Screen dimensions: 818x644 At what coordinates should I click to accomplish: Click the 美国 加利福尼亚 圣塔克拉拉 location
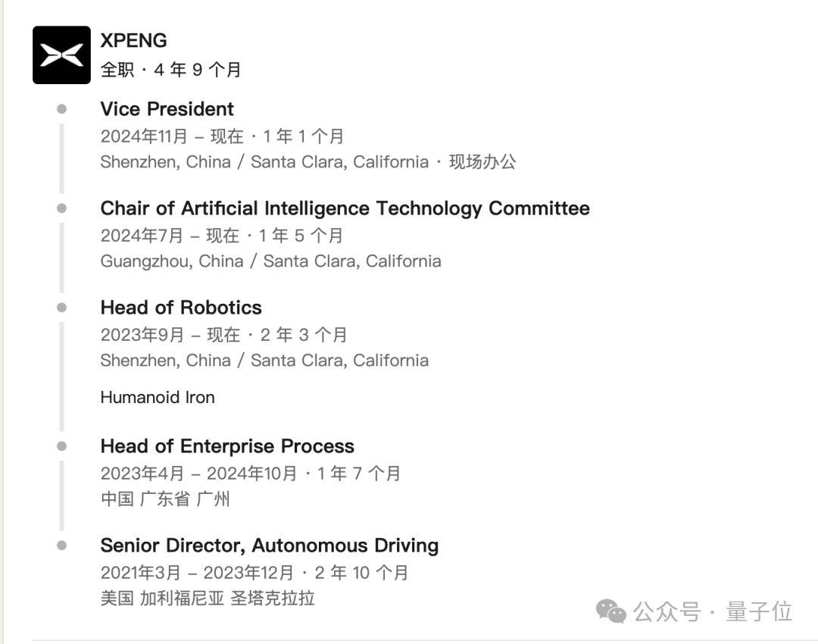pyautogui.click(x=207, y=599)
